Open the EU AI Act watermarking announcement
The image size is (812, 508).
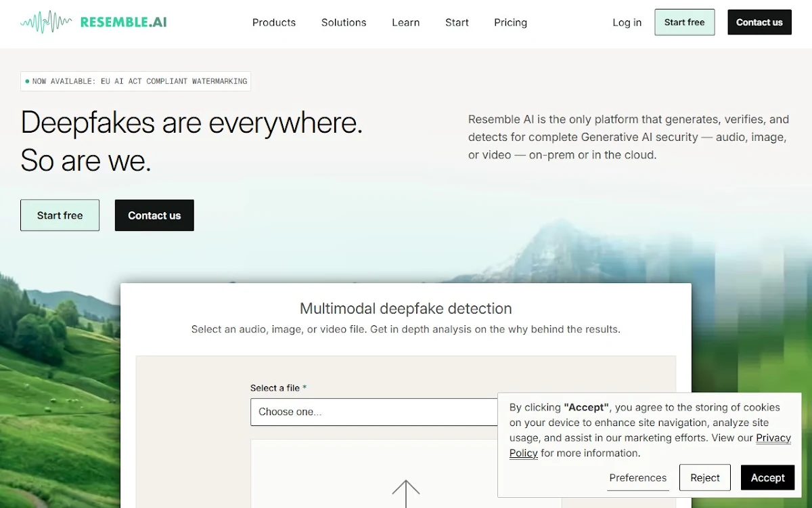(136, 81)
